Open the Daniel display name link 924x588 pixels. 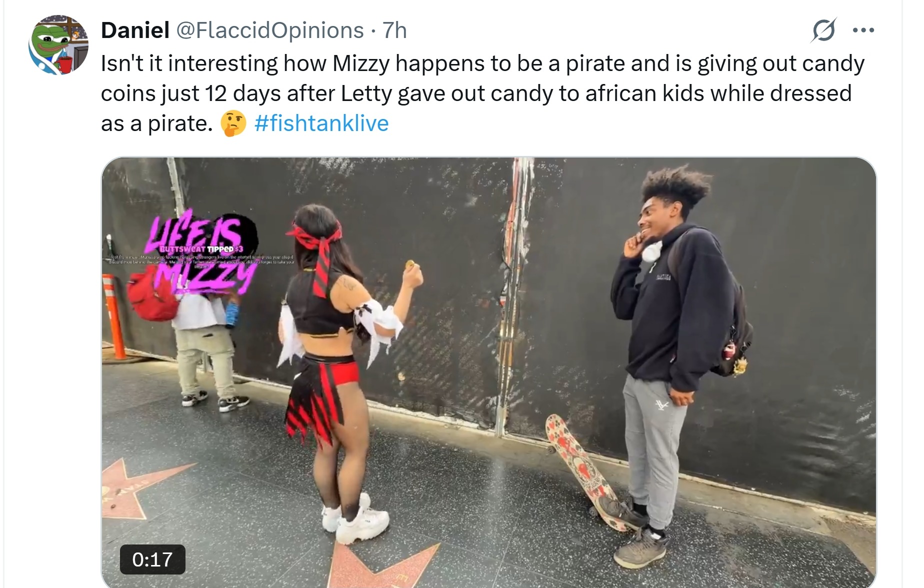135,30
